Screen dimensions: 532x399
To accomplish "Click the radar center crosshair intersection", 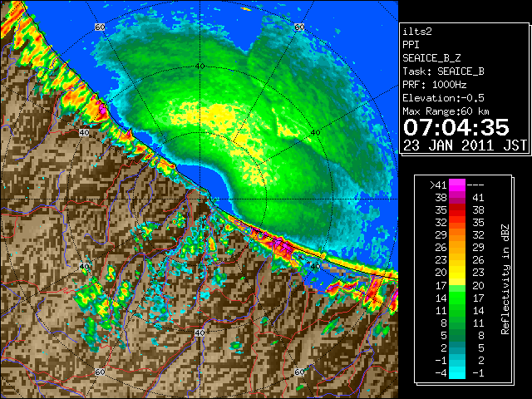I will point(199,199).
